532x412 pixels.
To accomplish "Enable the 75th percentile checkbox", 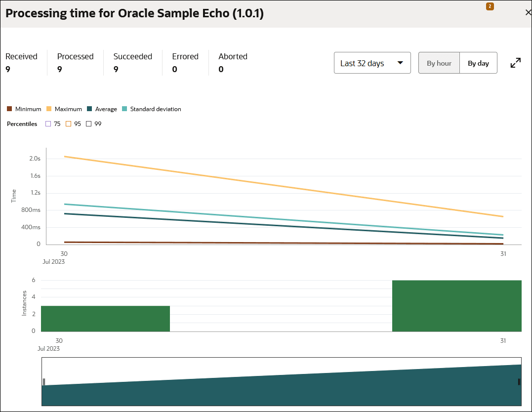I will click(48, 124).
